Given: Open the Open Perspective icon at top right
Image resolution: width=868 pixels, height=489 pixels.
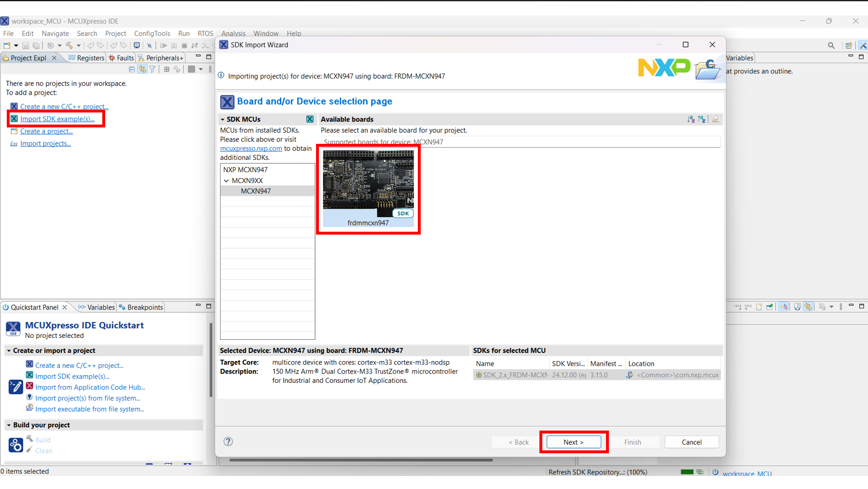Looking at the screenshot, I should [x=848, y=45].
